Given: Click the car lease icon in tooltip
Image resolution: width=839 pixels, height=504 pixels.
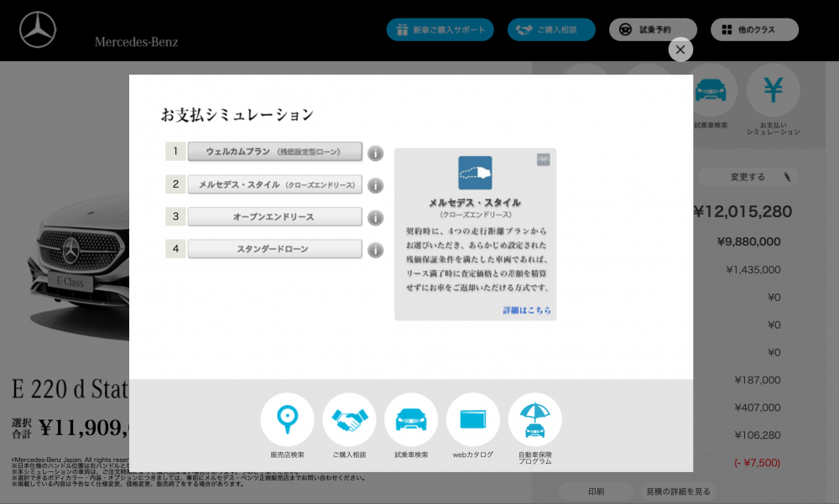Looking at the screenshot, I should click(x=475, y=173).
